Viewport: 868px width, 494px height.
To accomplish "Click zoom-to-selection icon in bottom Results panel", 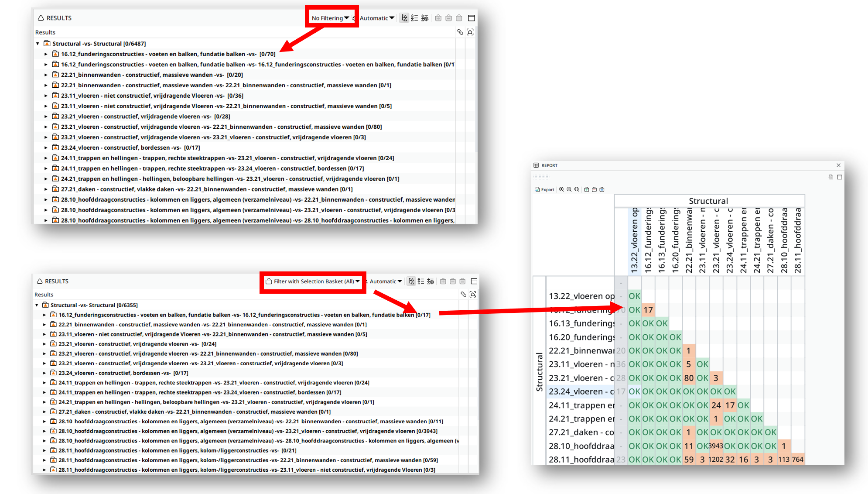I will [x=473, y=295].
